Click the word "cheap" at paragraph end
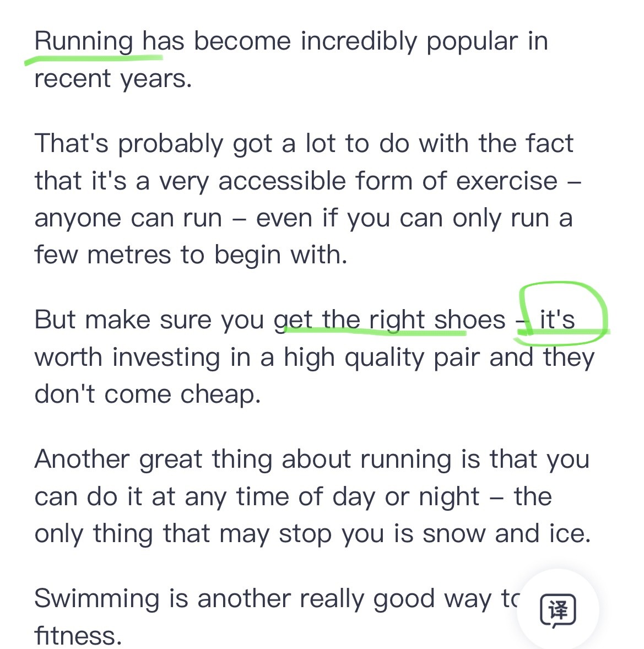Viewport: 644px width, 649px height. 220,395
